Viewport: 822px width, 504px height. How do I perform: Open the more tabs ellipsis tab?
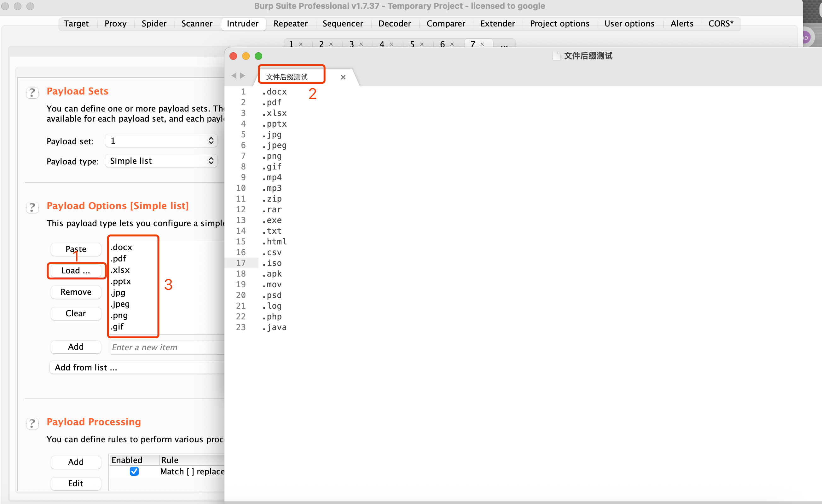tap(504, 44)
